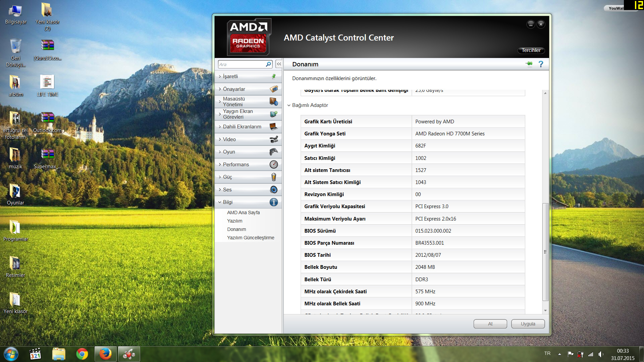Screen dimensions: 644x362
Task: Click the Yaygın Ekran Görevleri icon
Action: point(274,114)
